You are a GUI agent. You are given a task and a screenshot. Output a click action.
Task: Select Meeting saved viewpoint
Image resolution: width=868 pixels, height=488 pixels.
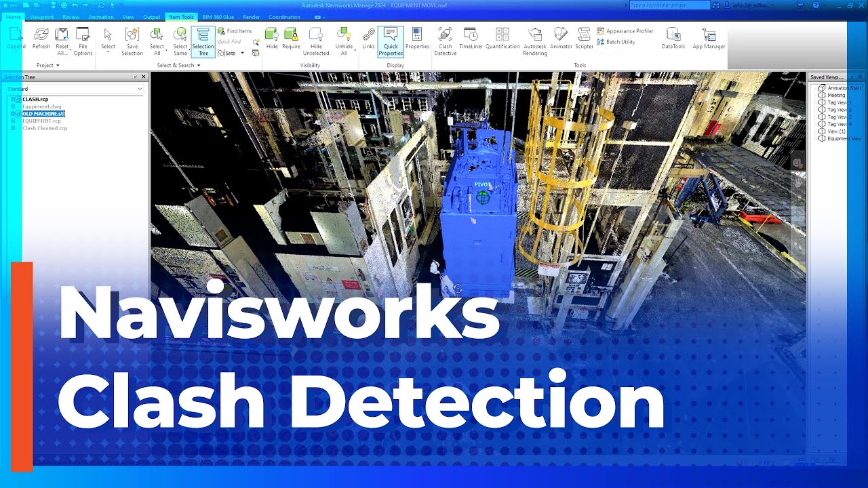(832, 96)
